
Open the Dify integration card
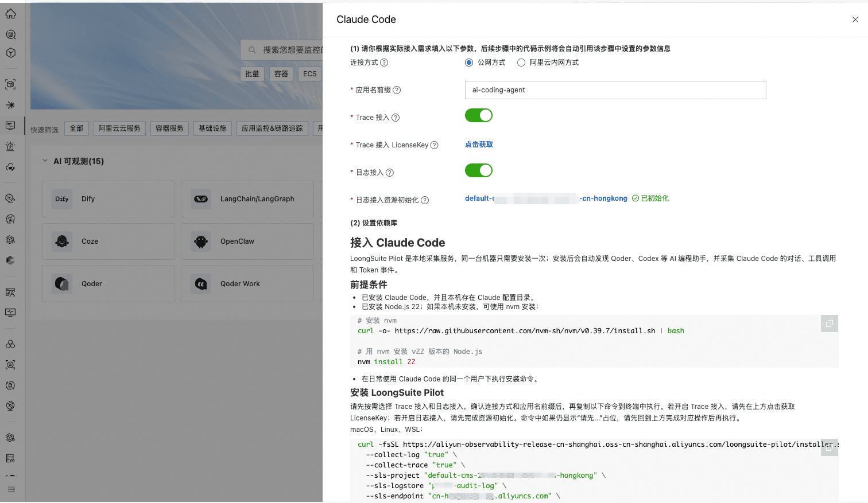[x=108, y=199]
